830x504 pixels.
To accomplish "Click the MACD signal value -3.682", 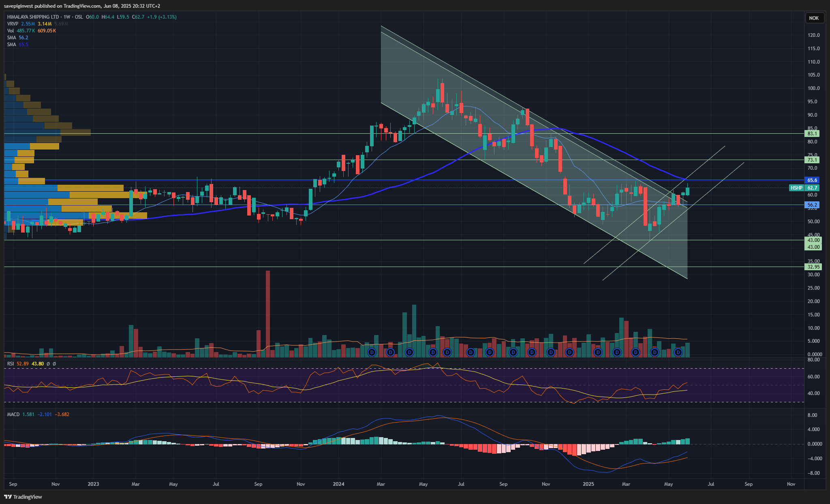I will click(x=62, y=414).
